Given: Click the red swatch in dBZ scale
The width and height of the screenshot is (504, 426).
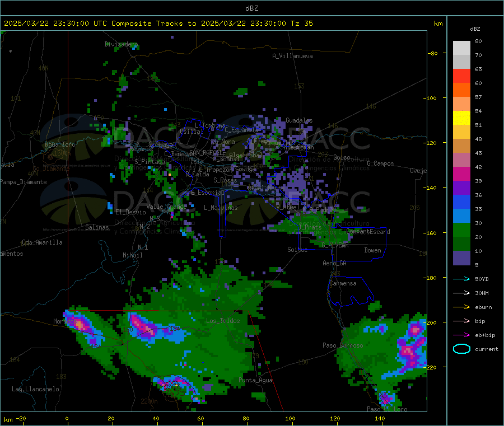Looking at the screenshot, I should tap(461, 76).
